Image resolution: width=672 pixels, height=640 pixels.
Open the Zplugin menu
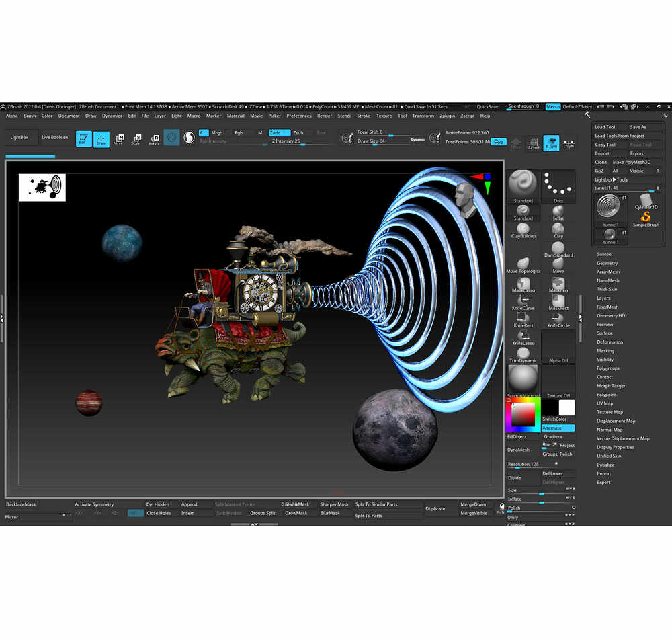coord(448,116)
